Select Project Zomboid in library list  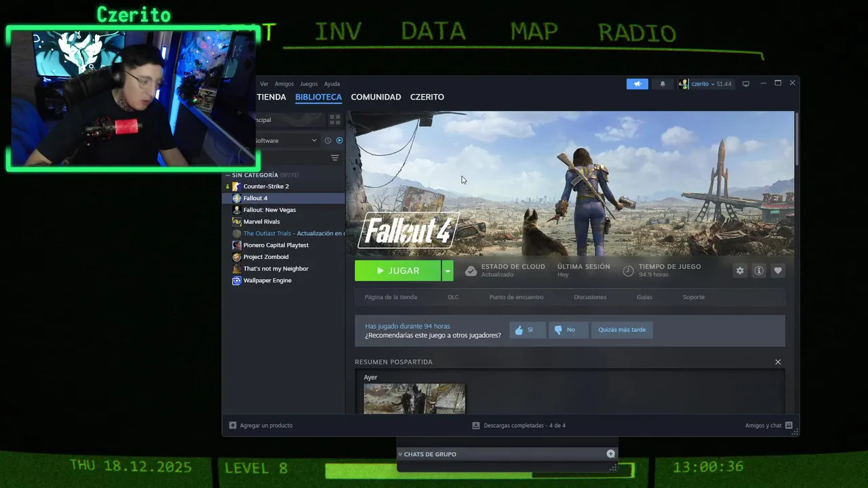coord(284,257)
